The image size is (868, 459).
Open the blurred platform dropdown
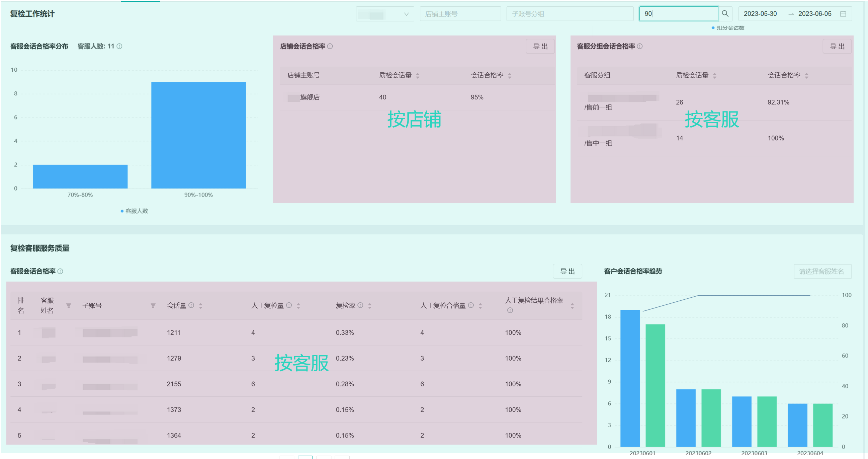(x=385, y=14)
